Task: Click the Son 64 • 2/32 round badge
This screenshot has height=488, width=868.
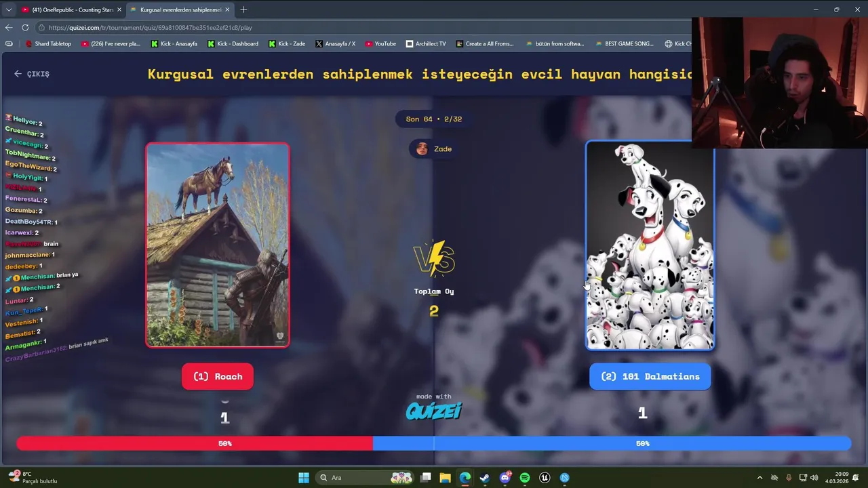Action: point(434,119)
